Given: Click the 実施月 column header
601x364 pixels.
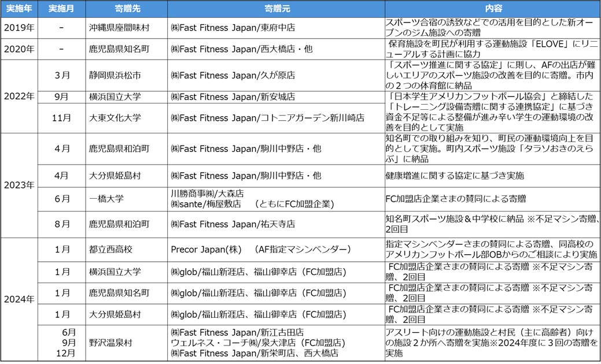Looking at the screenshot, I should coord(61,9).
